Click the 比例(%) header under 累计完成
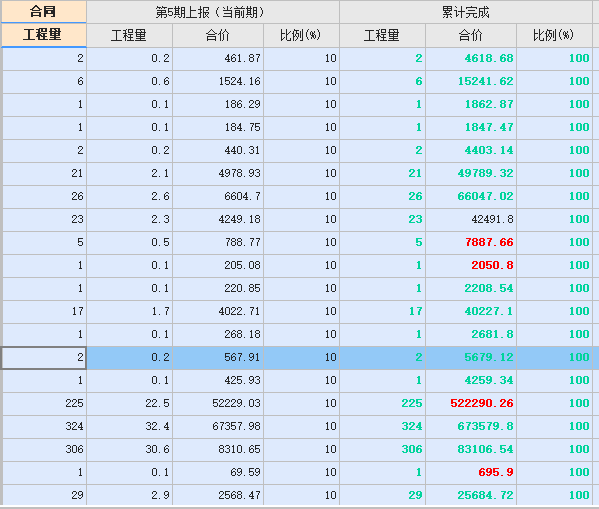The height and width of the screenshot is (509, 599). pos(554,36)
